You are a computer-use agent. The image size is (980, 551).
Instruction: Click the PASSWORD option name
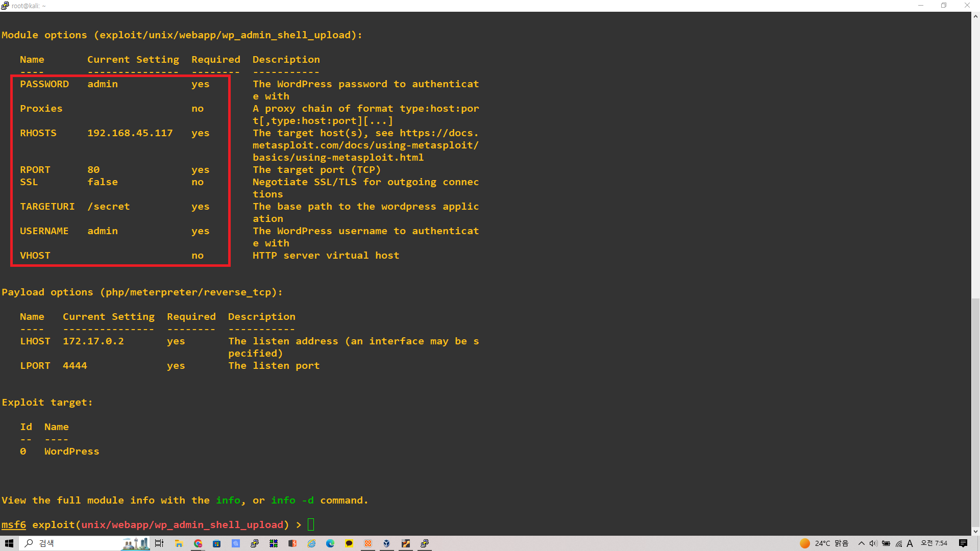tap(44, 84)
